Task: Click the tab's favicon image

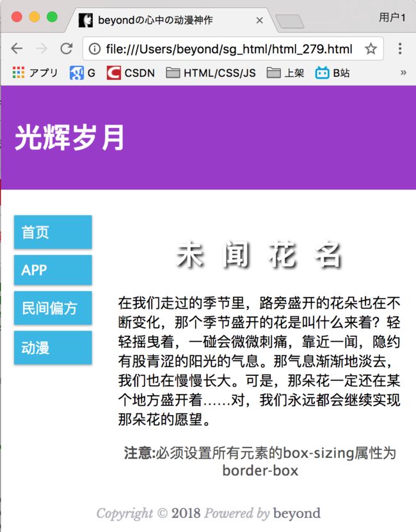Action: [x=86, y=20]
